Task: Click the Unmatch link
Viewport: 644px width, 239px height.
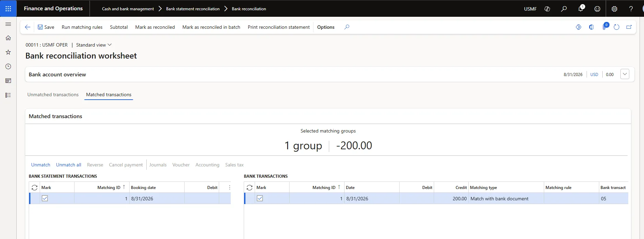Action: click(x=41, y=165)
